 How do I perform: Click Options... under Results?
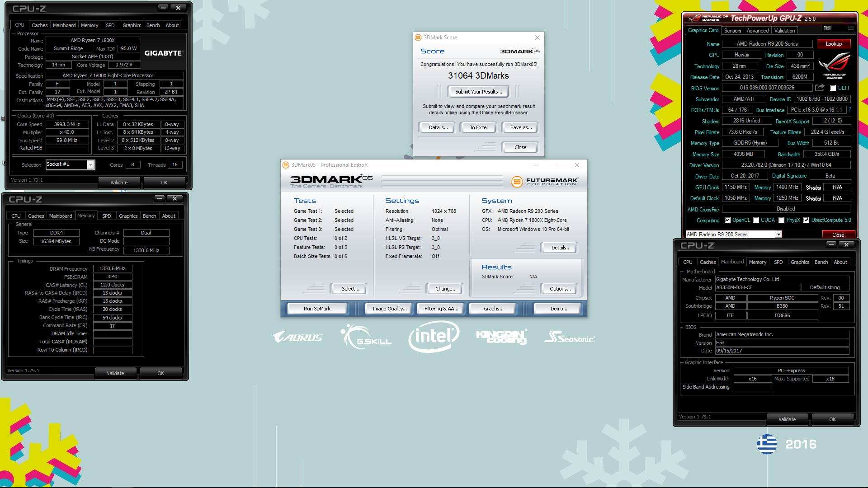click(x=560, y=289)
